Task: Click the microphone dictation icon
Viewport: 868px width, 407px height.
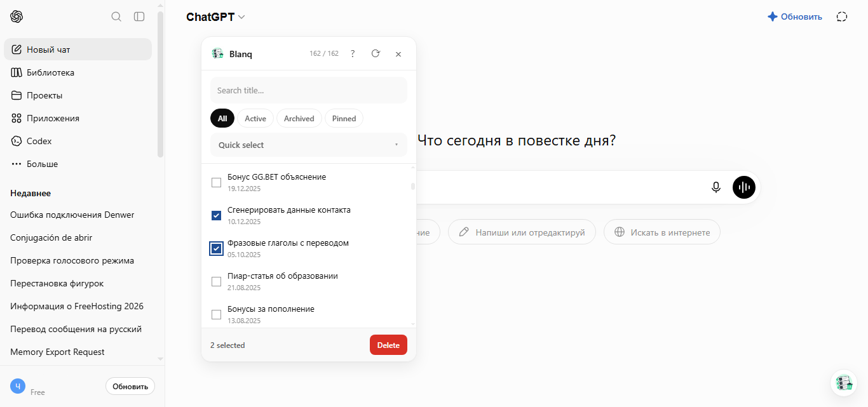Action: point(716,187)
